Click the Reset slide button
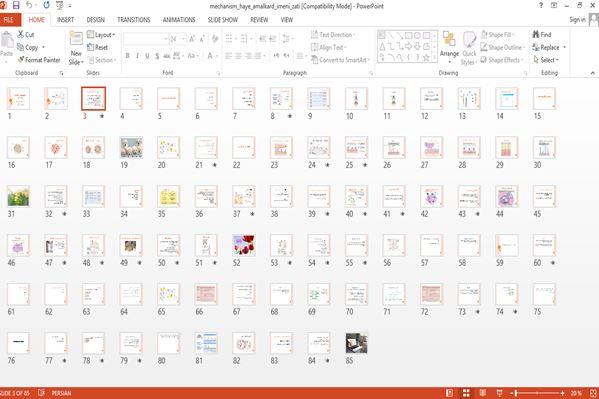Image resolution: width=599 pixels, height=399 pixels. click(97, 47)
